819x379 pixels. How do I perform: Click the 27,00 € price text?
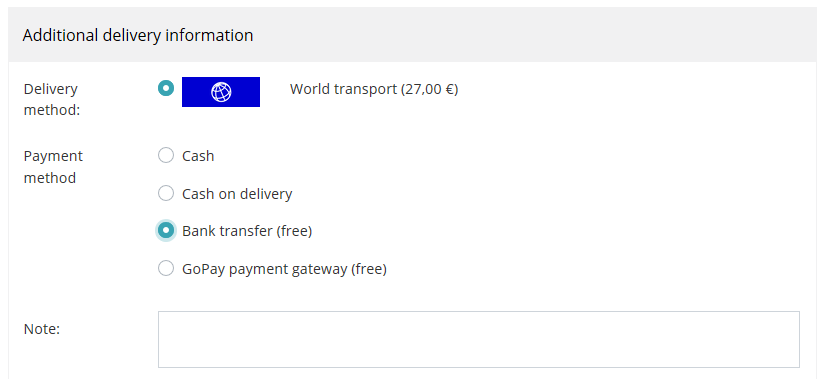(x=429, y=89)
